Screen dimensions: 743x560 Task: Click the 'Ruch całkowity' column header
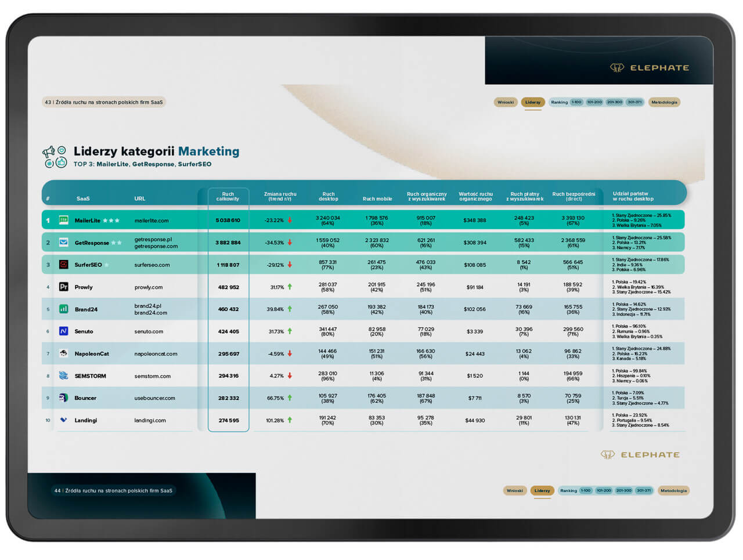tap(228, 196)
